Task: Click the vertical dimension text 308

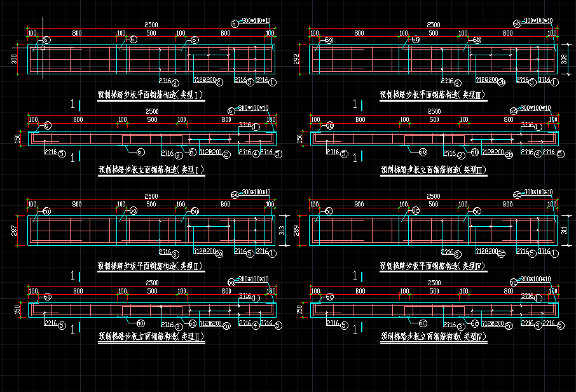Action: 565,58
